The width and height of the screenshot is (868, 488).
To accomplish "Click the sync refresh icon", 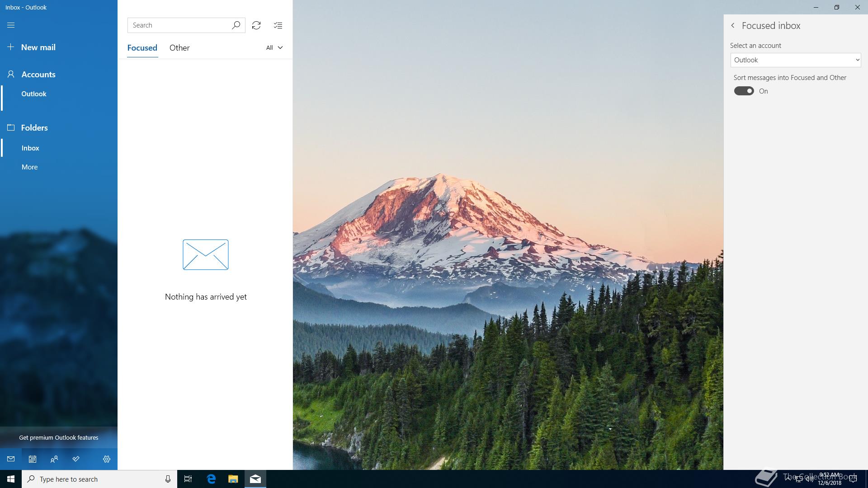I will click(x=256, y=25).
